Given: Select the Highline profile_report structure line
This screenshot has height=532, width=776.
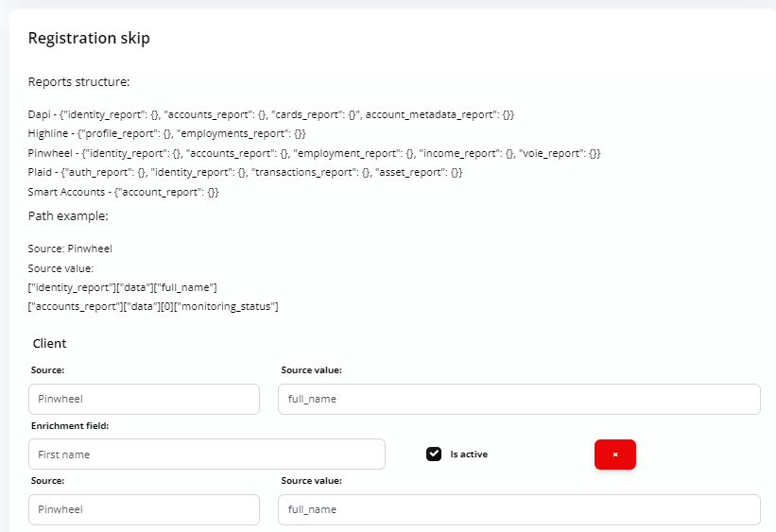Looking at the screenshot, I should (166, 133).
